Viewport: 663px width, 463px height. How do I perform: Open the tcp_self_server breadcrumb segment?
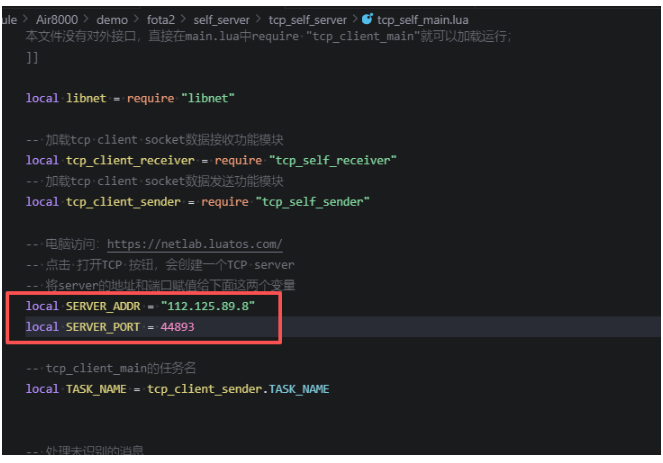click(x=307, y=19)
